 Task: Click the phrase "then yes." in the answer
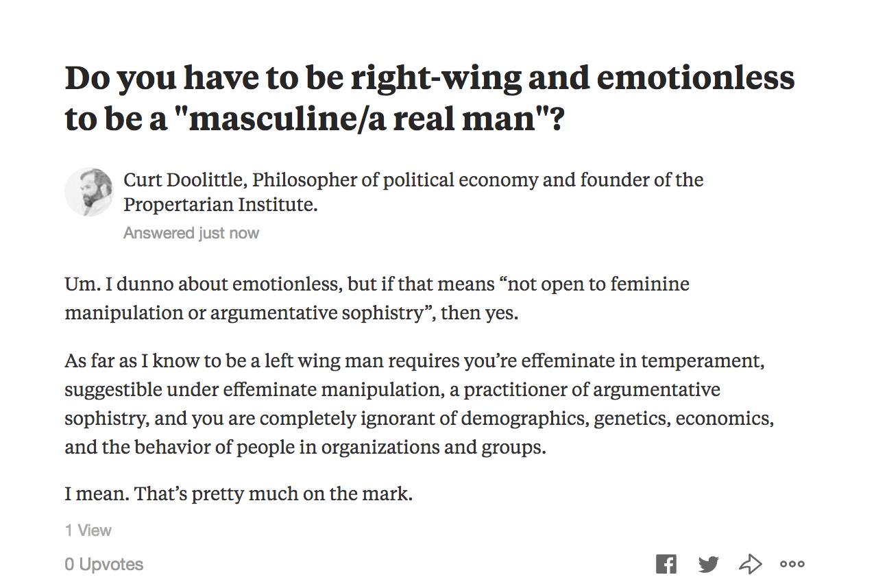[479, 313]
